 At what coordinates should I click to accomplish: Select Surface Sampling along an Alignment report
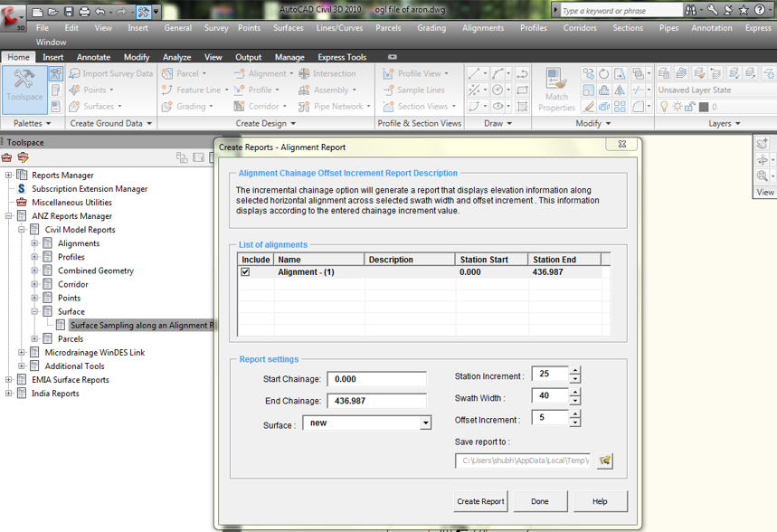pos(142,325)
